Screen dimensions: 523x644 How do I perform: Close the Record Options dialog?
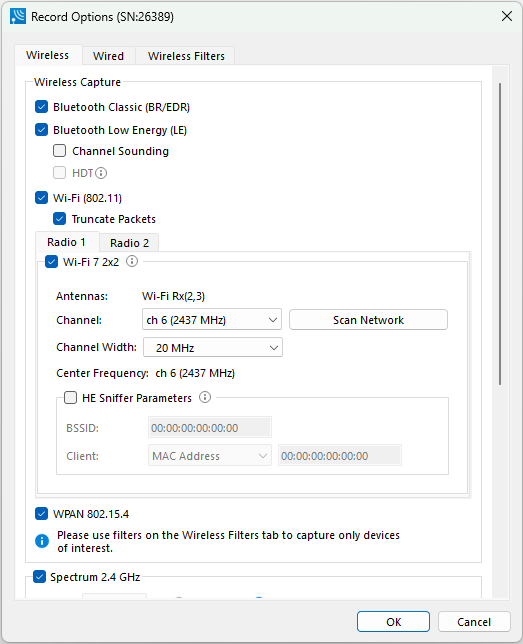point(507,16)
